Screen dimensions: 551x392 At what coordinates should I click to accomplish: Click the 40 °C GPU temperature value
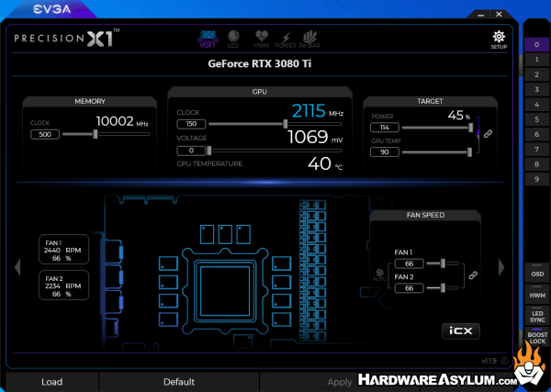point(325,163)
